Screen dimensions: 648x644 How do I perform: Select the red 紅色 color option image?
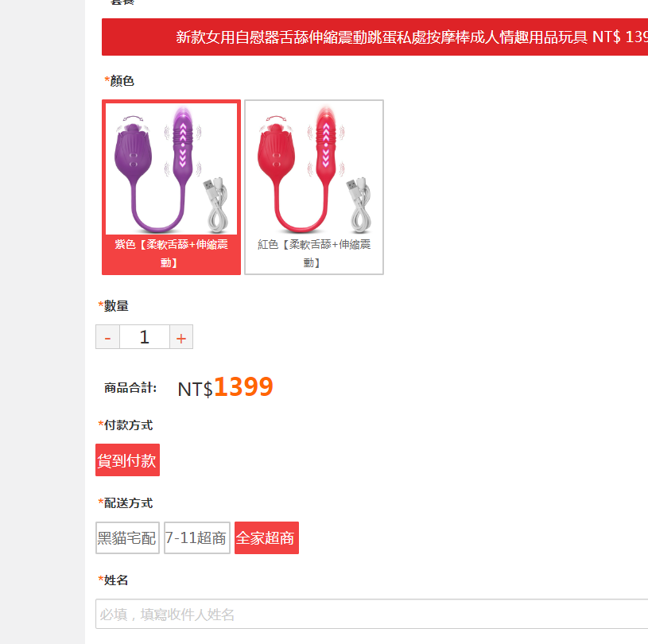(x=314, y=169)
